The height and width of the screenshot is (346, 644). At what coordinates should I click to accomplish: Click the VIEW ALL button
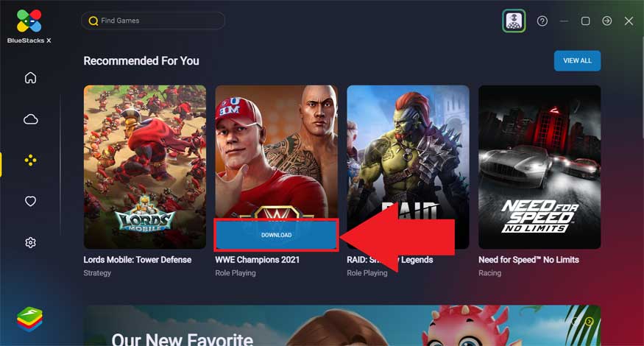(x=577, y=61)
